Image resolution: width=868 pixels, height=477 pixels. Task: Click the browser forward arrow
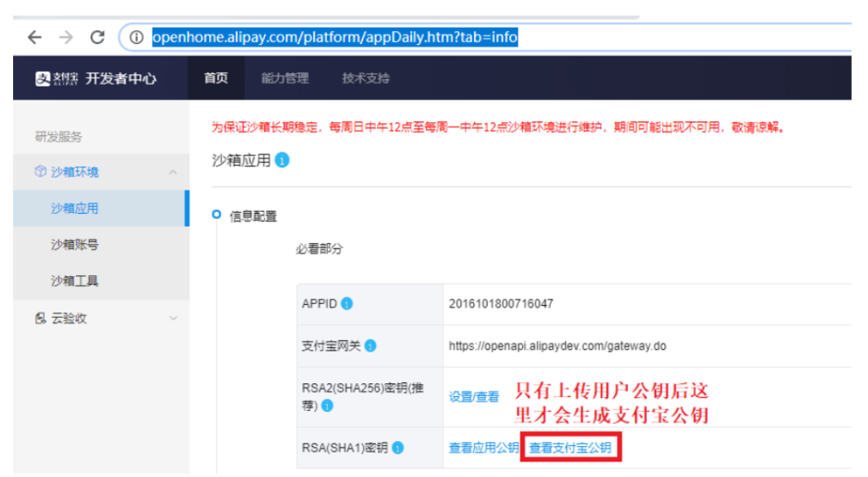pyautogui.click(x=66, y=37)
